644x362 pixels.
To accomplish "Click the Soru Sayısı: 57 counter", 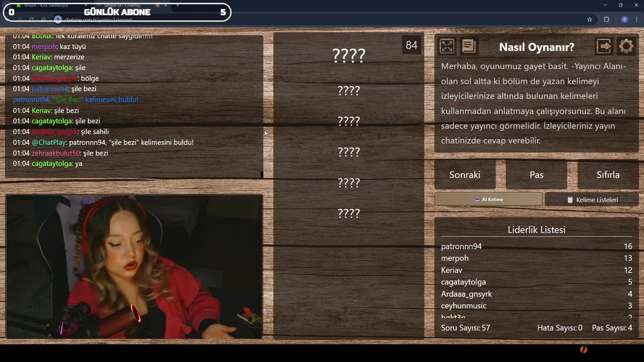I will [465, 328].
